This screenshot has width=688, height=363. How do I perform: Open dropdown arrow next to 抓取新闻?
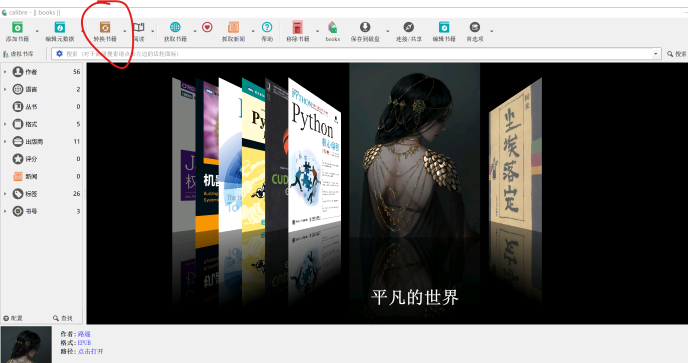253,31
